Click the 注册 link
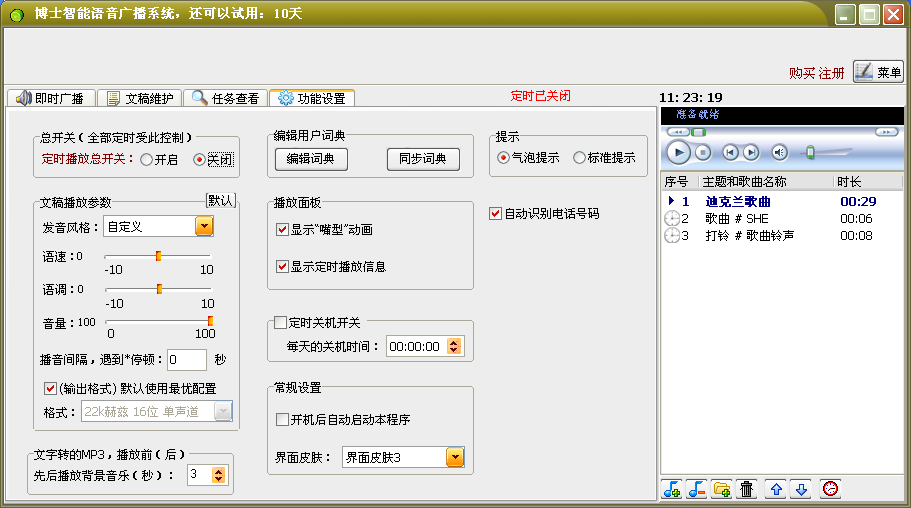 coord(831,73)
